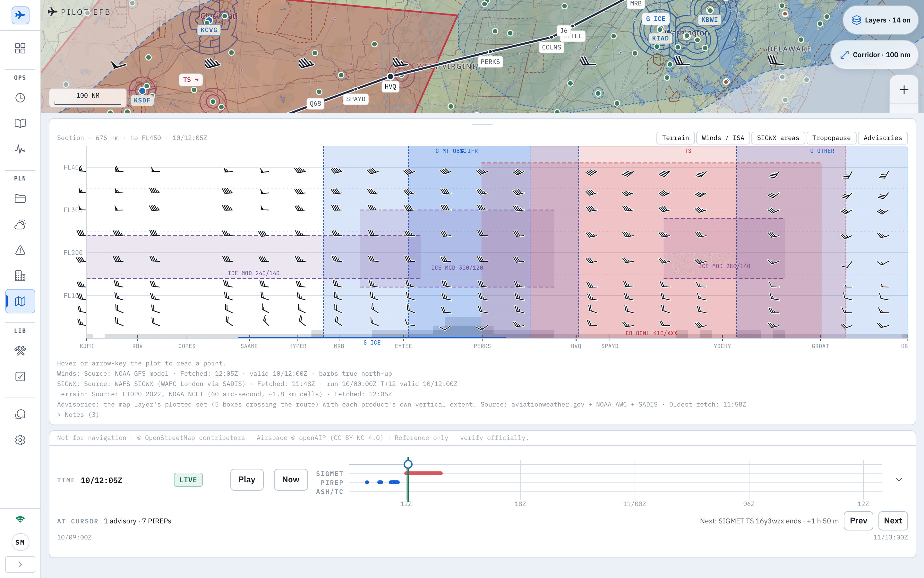The image size is (924, 578).
Task: Click the YOCKY waypoint on section axis
Action: [x=722, y=346]
